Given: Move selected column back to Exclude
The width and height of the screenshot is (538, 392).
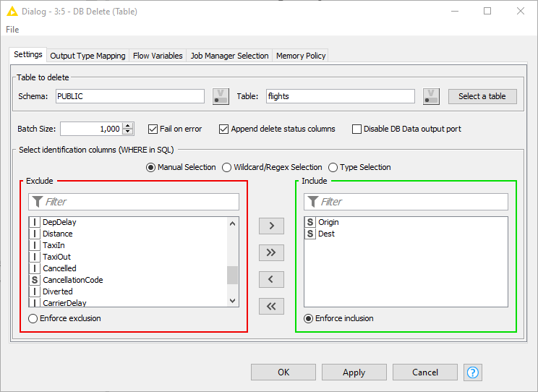Looking at the screenshot, I should point(271,279).
